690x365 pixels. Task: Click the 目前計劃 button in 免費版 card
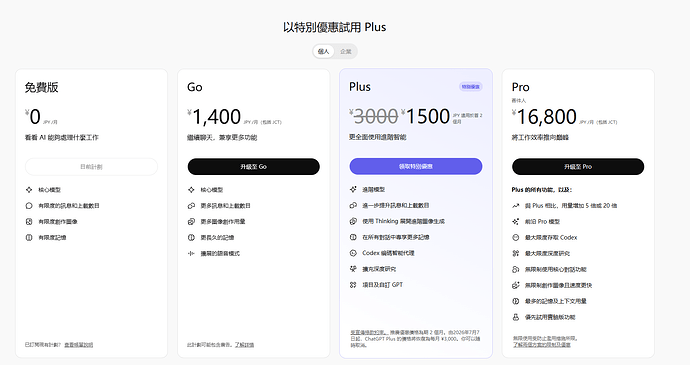click(91, 167)
